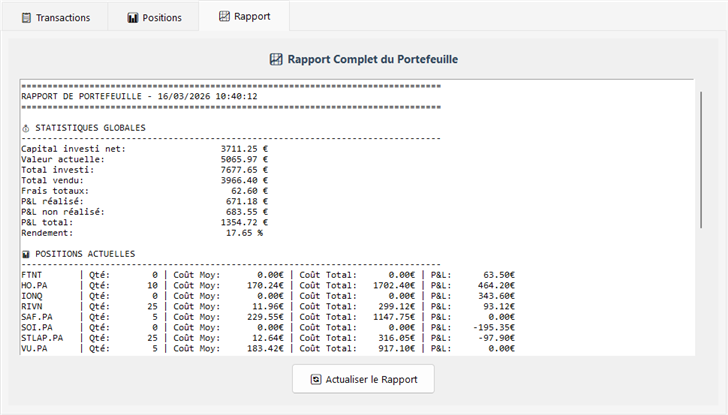Click the Rapport tab chart icon
Viewport: 728px width, 415px height.
coord(224,17)
